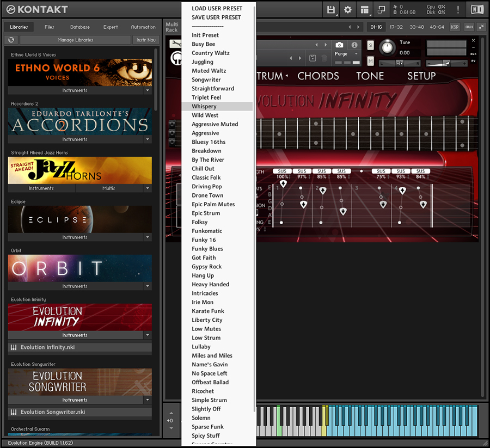This screenshot has height=448, width=490.
Task: Toggle the SUS label at 84%
Action: tap(421, 171)
